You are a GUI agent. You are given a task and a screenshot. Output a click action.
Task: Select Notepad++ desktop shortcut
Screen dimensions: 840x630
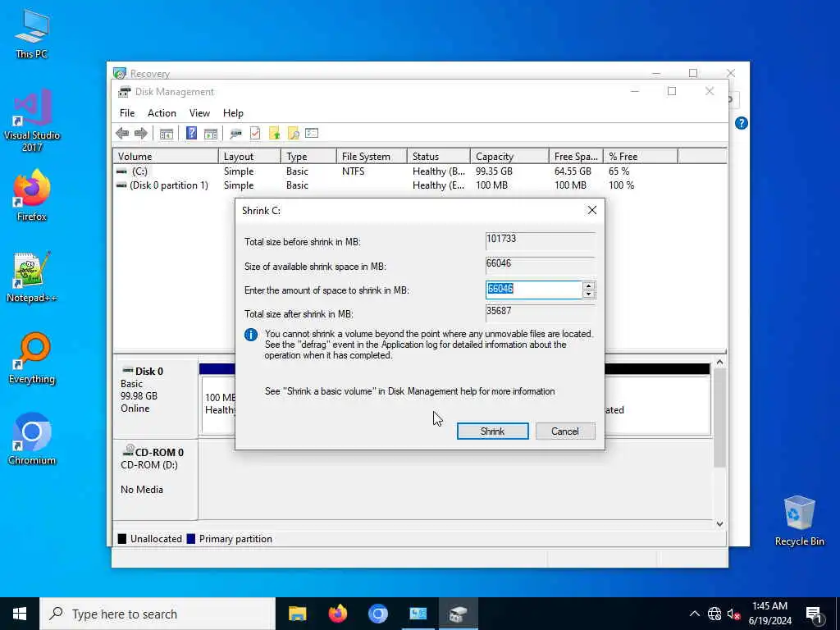coord(32,277)
